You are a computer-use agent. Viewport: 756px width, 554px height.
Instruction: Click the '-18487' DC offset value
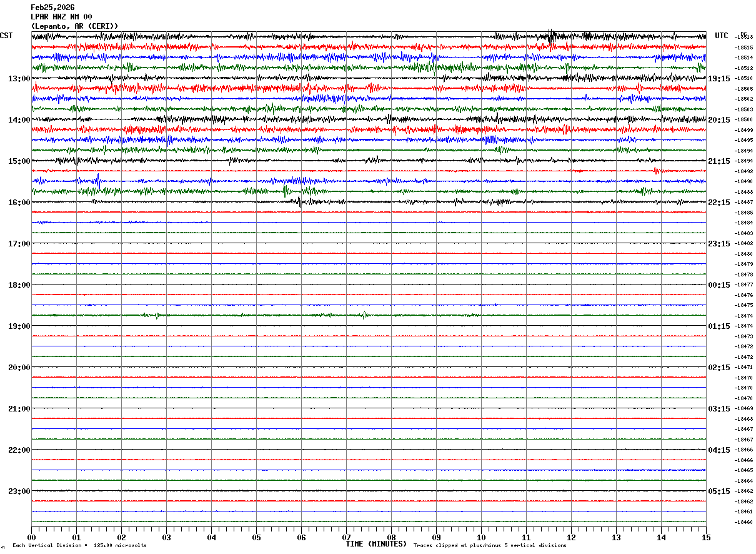[744, 203]
